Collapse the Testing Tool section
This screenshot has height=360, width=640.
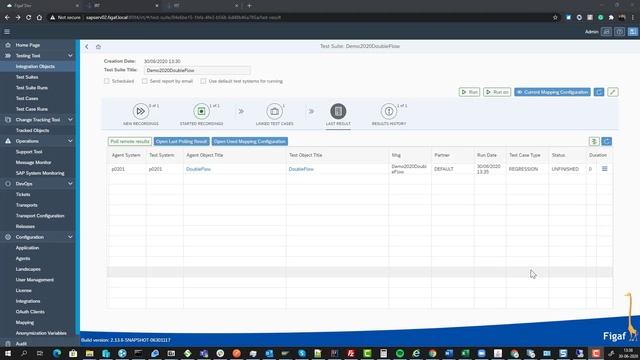click(70, 56)
